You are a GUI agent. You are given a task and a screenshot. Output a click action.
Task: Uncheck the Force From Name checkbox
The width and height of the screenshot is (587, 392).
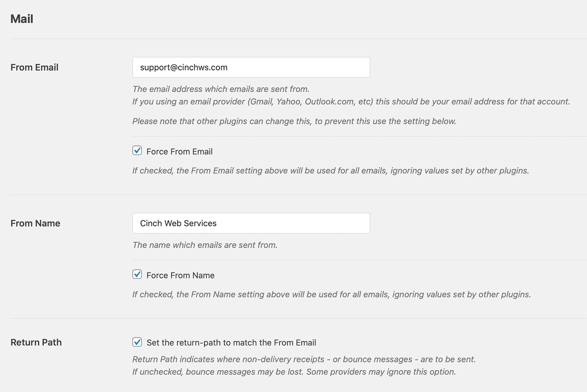click(137, 274)
